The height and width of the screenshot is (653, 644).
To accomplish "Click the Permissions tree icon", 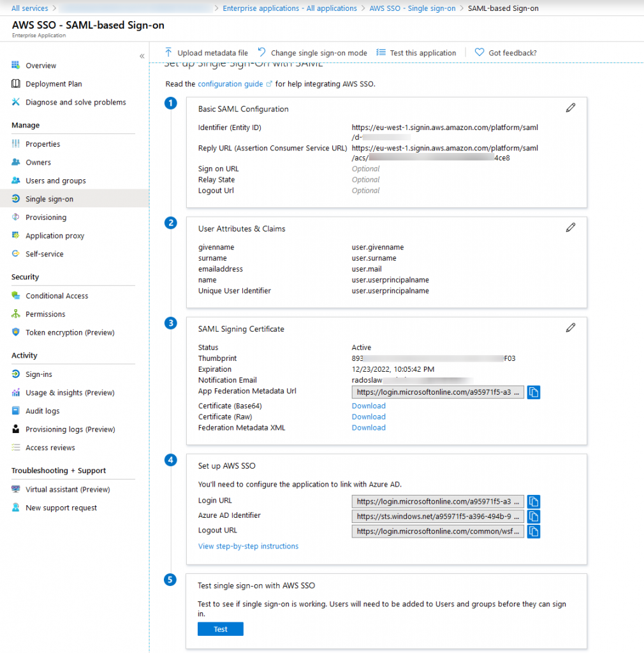I will coord(16,314).
